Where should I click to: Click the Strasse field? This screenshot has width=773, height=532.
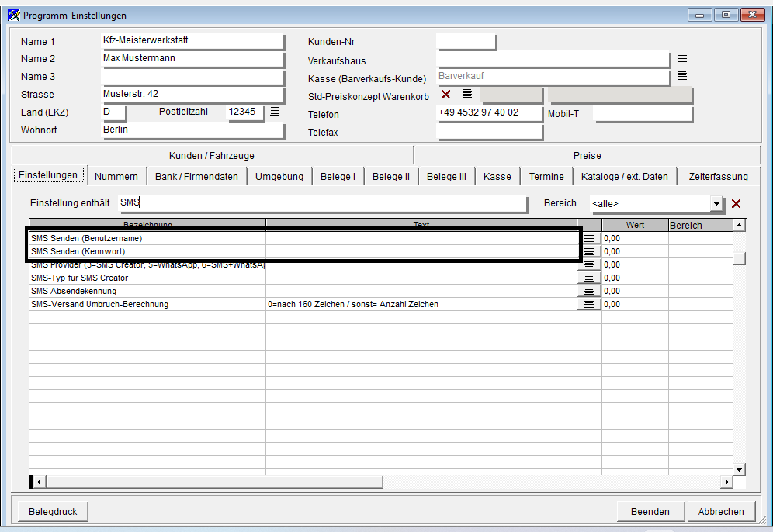pyautogui.click(x=192, y=94)
